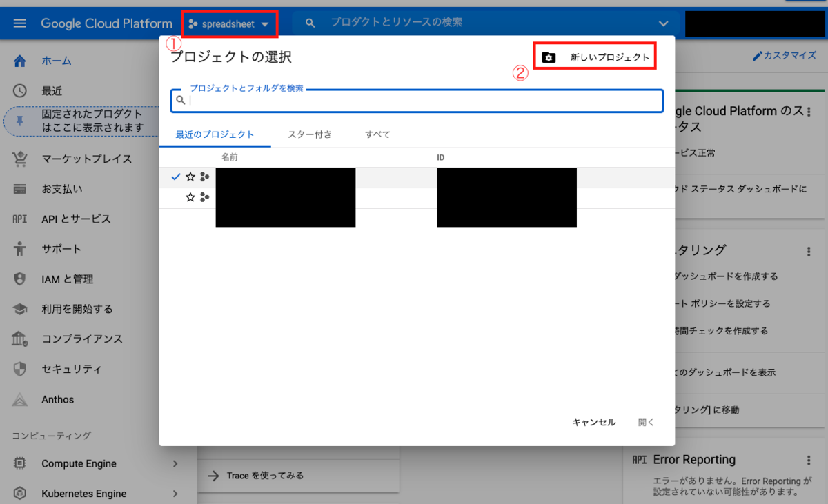Open the spreadsheet project selector dropdown

click(x=229, y=24)
